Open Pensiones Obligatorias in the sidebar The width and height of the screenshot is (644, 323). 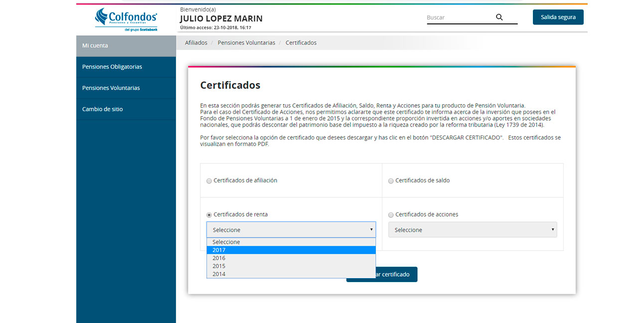(x=112, y=66)
